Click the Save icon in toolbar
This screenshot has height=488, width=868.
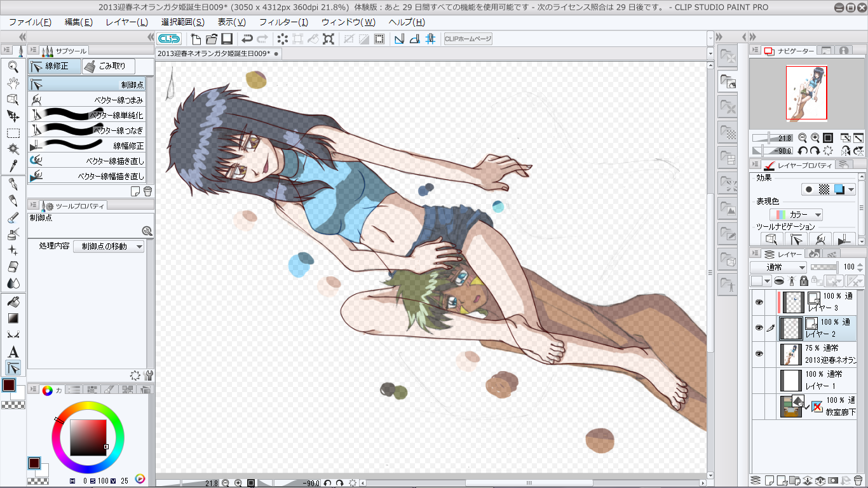(x=227, y=39)
